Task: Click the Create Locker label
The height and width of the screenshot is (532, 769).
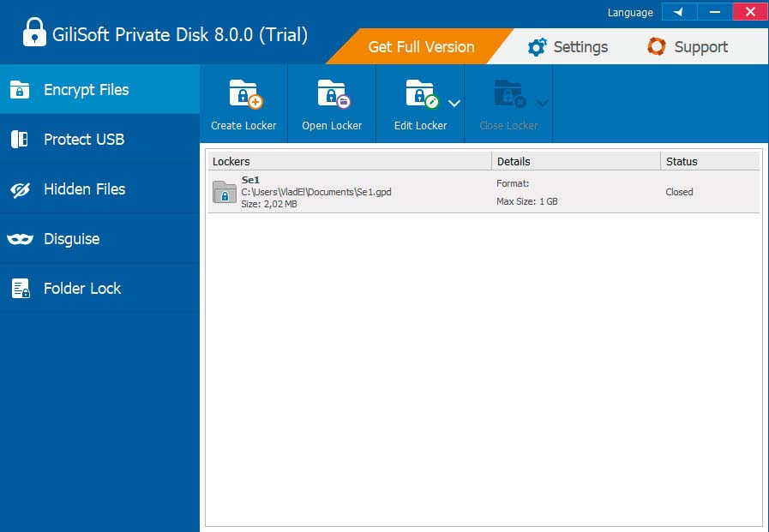Action: point(243,125)
